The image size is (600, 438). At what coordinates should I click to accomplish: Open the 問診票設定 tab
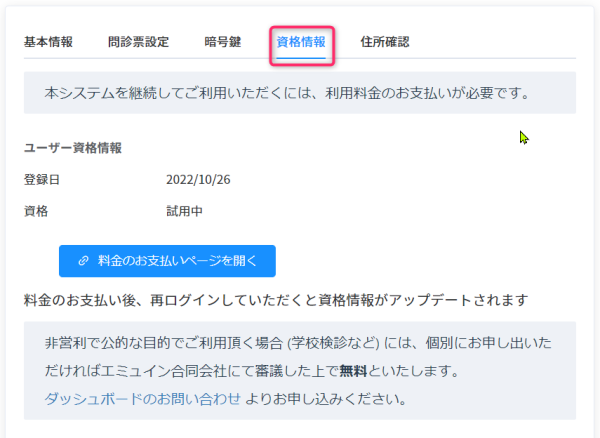tap(138, 42)
